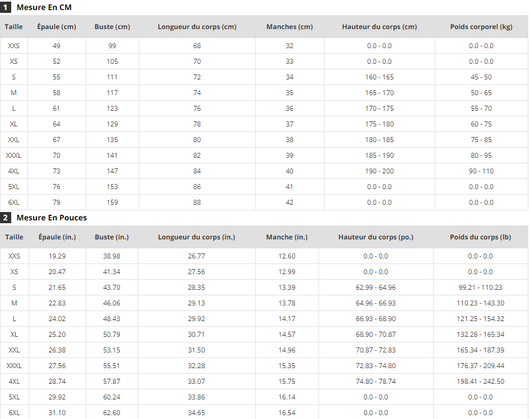This screenshot has height=419, width=530.
Task: Click the weight value 99.21 - 110.23
Action: (x=480, y=288)
